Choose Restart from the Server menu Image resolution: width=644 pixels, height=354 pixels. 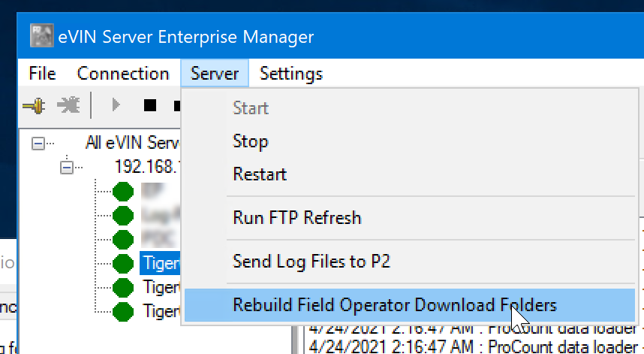tap(260, 174)
